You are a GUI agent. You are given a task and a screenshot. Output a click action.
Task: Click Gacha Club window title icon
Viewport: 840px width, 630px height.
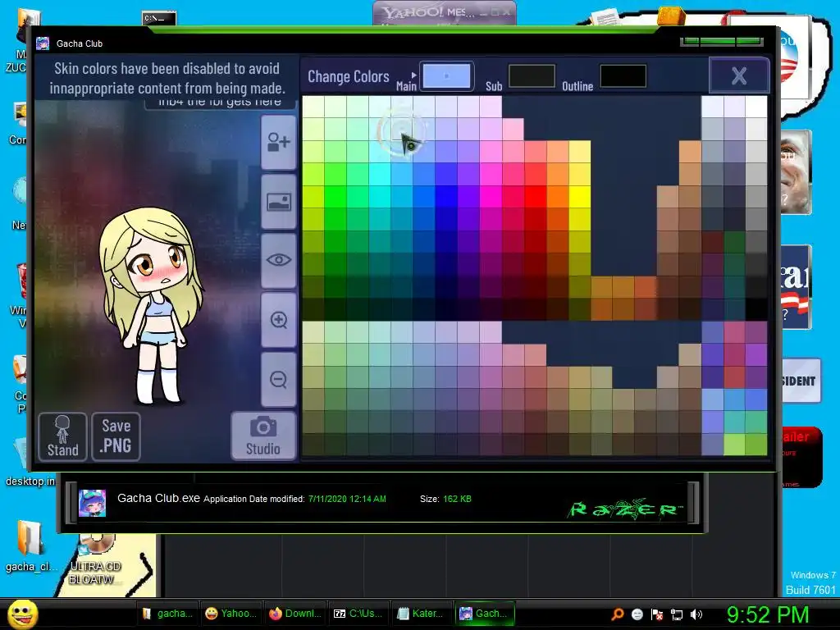43,43
